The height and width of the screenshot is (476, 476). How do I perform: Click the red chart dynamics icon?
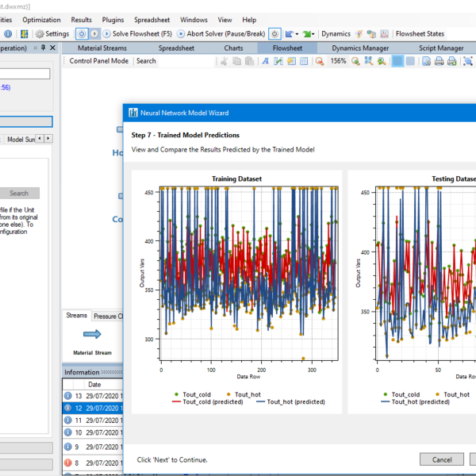pos(384,33)
